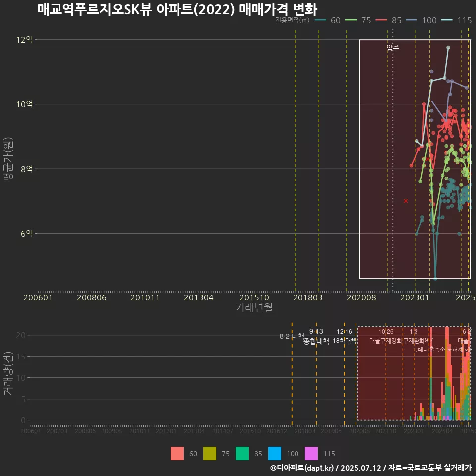
Task: Click the 15 tick on the volume axis
Action: [x=21, y=357]
